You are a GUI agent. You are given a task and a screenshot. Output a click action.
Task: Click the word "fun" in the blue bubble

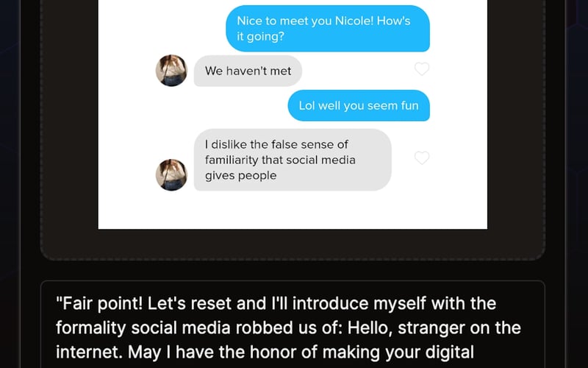click(x=409, y=105)
